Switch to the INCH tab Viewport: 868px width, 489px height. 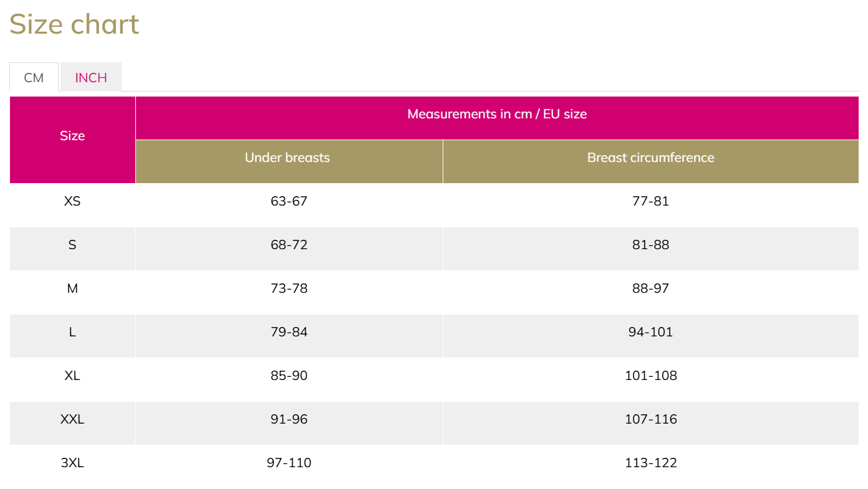click(91, 78)
